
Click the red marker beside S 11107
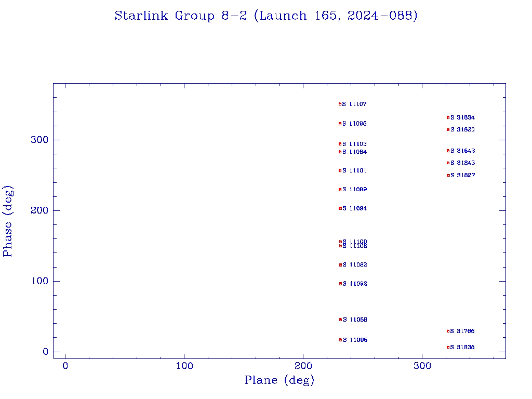(x=340, y=104)
